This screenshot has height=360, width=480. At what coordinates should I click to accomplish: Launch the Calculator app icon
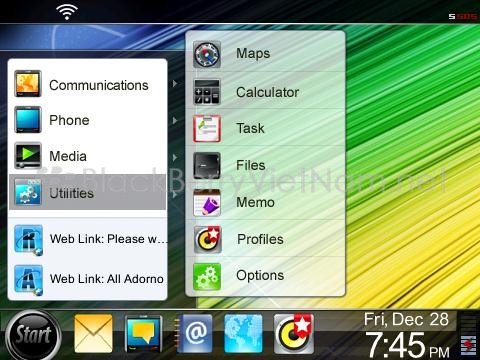click(x=207, y=92)
